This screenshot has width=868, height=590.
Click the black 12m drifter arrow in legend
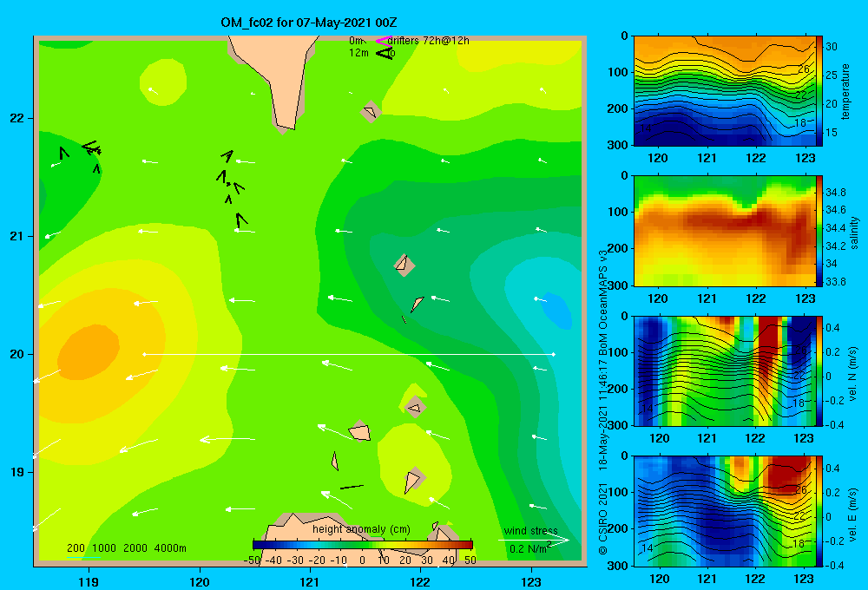tap(385, 53)
